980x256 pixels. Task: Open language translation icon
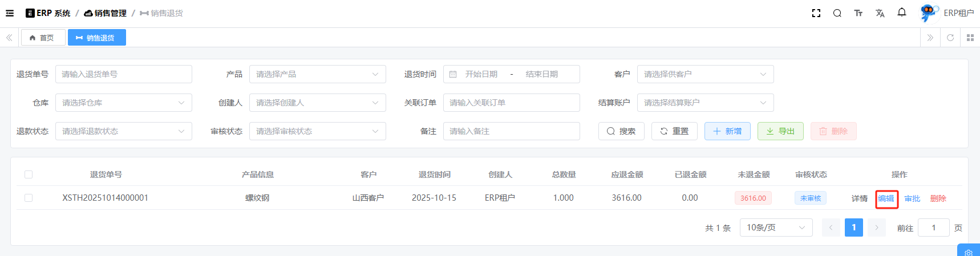pos(880,13)
